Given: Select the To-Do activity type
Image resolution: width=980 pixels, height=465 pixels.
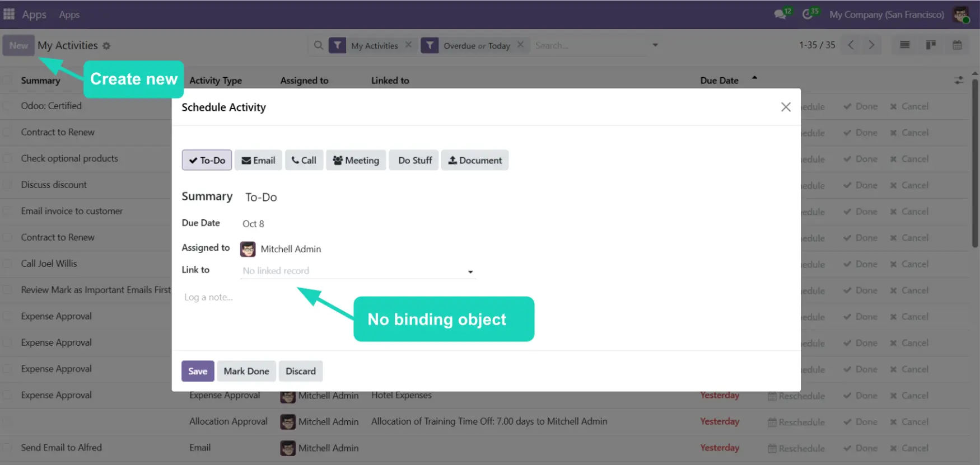Looking at the screenshot, I should tap(207, 161).
